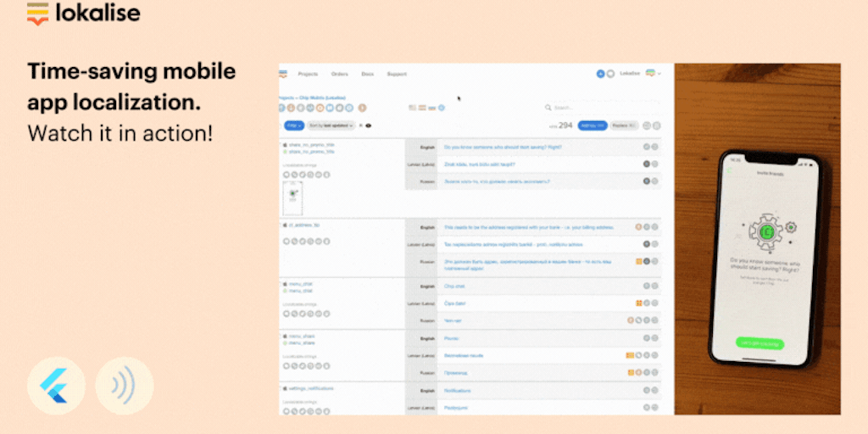
Task: Click orange circle icon on Russian 'Чип-чат' row
Action: point(631,320)
